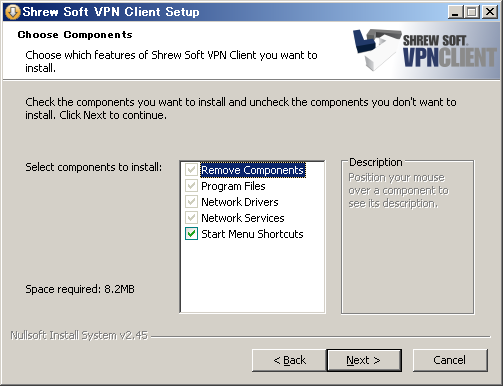
Task: Select the highlighted Remove Components text label
Action: 252,170
